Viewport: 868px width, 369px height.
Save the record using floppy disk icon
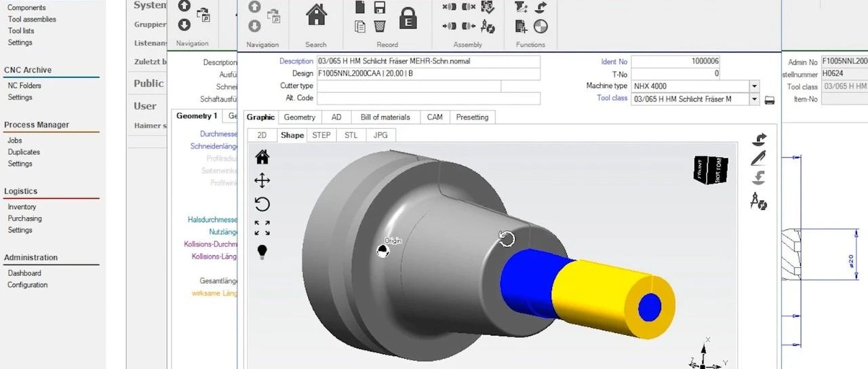380,7
